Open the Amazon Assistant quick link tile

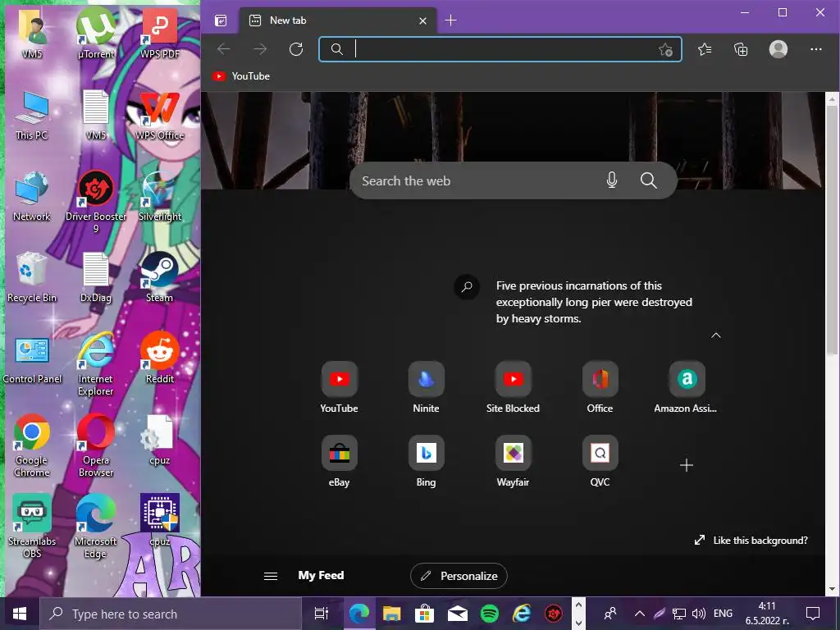pos(687,387)
